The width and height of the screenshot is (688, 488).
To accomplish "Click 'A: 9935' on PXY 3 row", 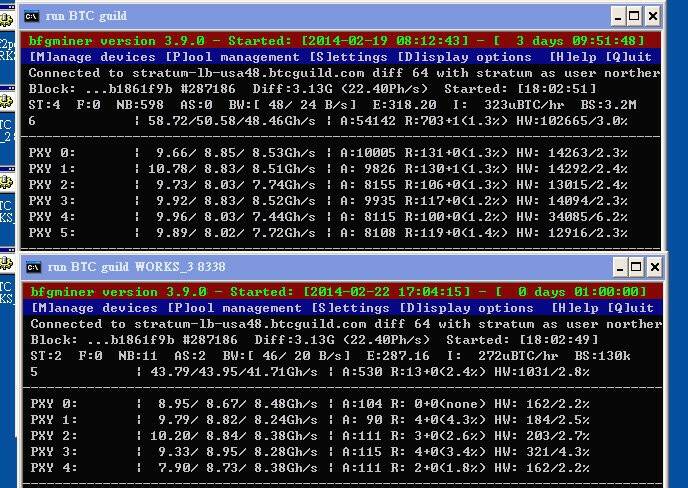I will (x=368, y=201).
